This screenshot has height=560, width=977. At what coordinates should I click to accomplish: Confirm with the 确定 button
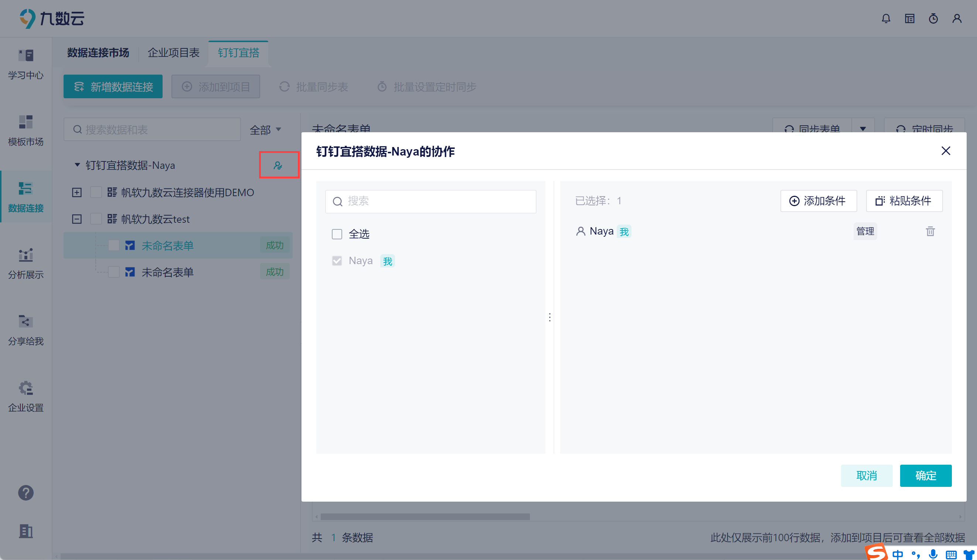925,475
